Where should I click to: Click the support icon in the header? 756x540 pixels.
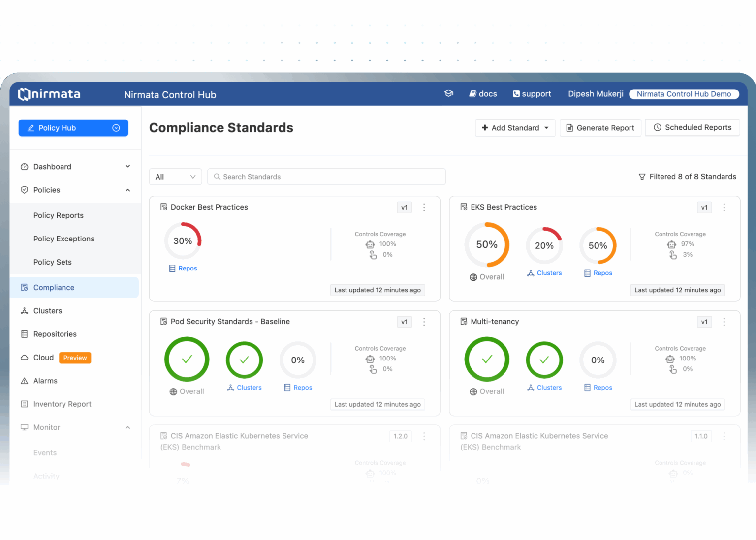pyautogui.click(x=516, y=93)
